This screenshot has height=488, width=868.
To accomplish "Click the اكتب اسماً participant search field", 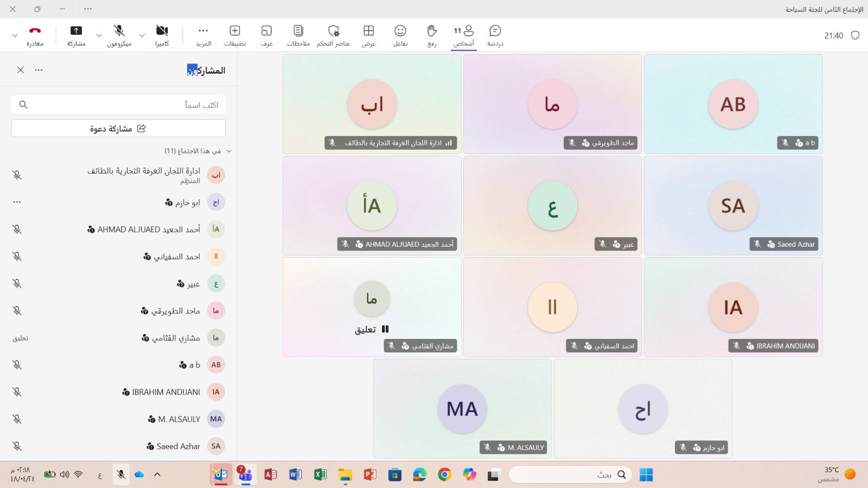I will coord(118,105).
